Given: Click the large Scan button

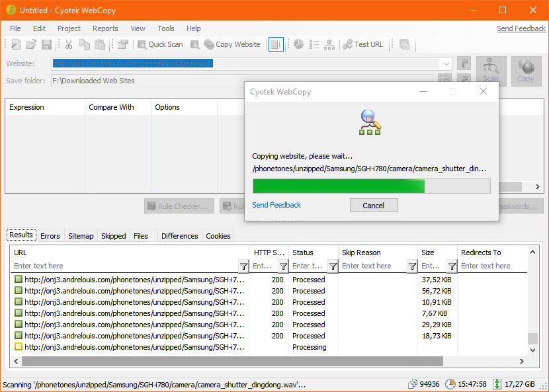Looking at the screenshot, I should (491, 70).
